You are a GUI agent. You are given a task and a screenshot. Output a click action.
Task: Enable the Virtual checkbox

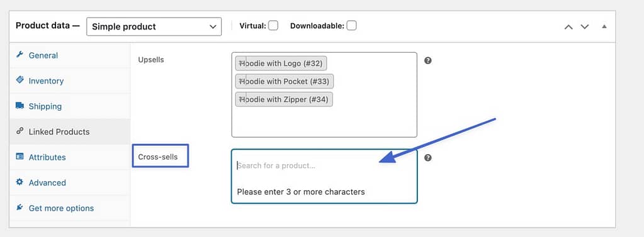[273, 26]
